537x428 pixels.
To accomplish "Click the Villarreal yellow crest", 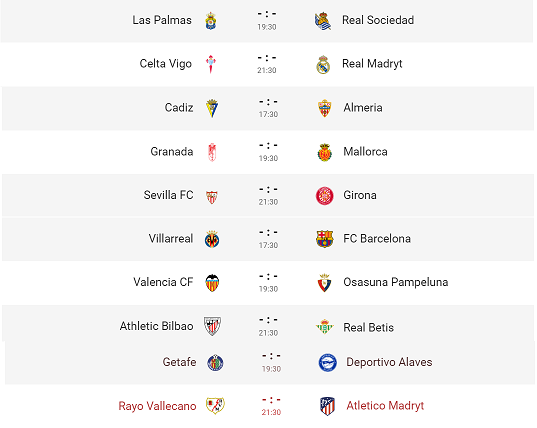I will pyautogui.click(x=212, y=239).
